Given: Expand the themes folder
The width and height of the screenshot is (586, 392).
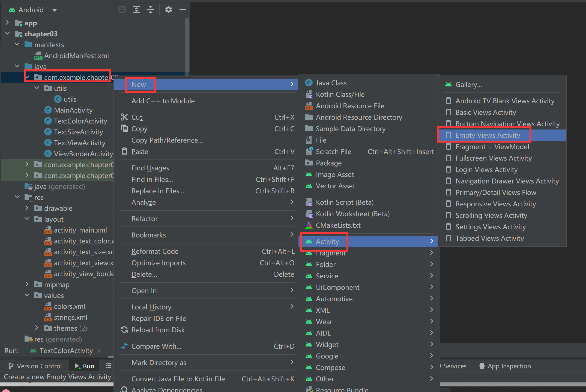Looking at the screenshot, I should pyautogui.click(x=37, y=328).
